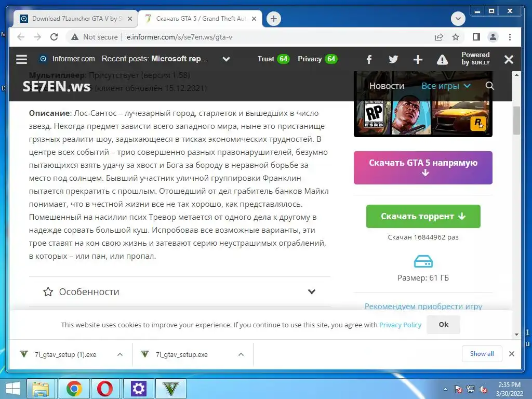Click the Размер: 61 ГБ disk icon
The width and height of the screenshot is (532, 399).
pos(423,262)
